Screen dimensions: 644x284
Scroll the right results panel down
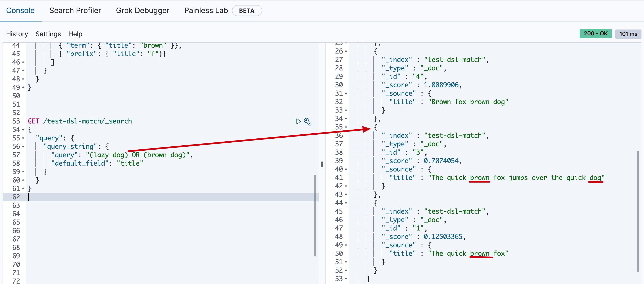(639, 255)
